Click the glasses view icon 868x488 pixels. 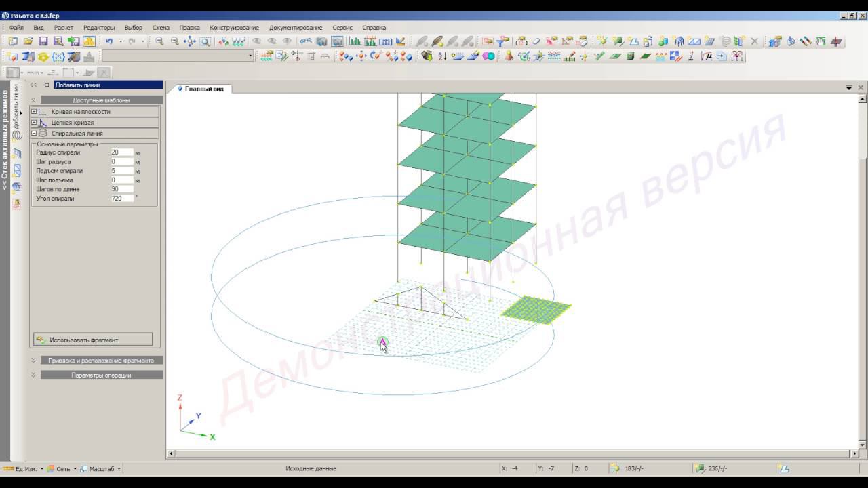pos(307,41)
